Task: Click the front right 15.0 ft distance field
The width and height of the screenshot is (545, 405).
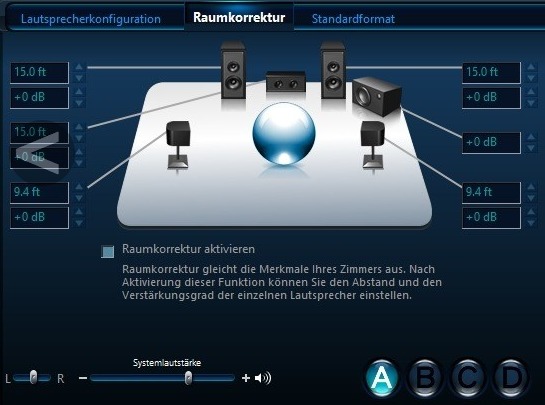Action: 491,73
